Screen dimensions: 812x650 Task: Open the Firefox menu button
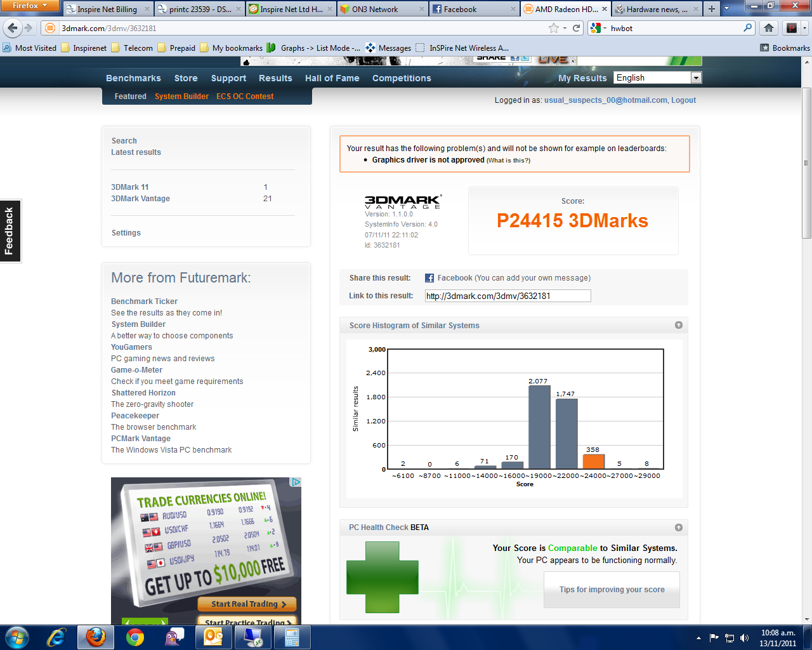point(30,6)
